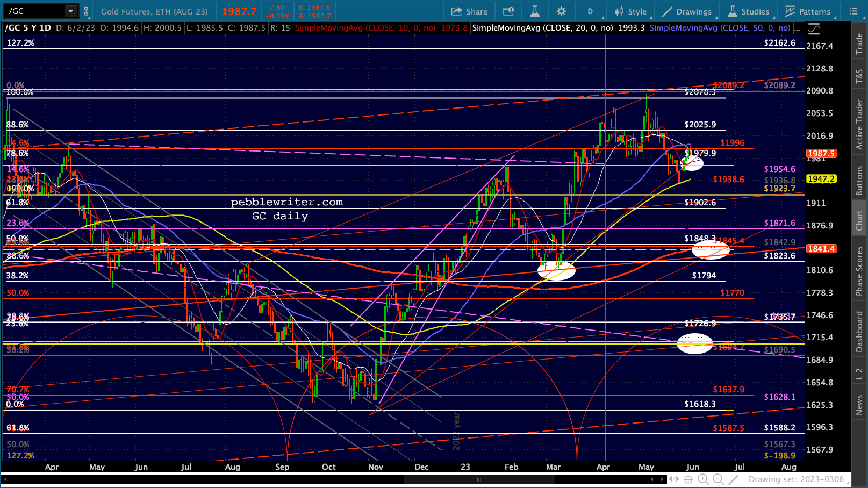Click the symbol link clip icon
Viewport: 868px width, 488px height.
86,11
